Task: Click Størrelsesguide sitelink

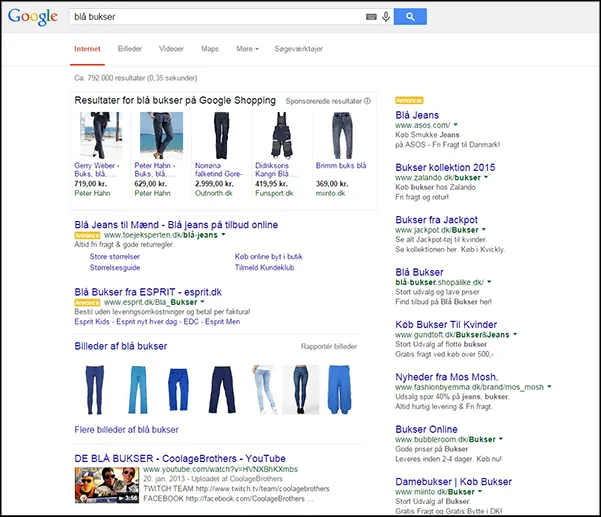Action: (115, 268)
